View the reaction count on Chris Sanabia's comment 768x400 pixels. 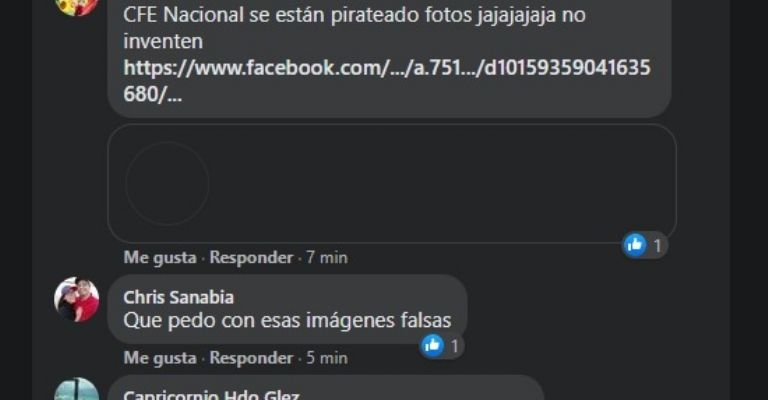click(455, 346)
